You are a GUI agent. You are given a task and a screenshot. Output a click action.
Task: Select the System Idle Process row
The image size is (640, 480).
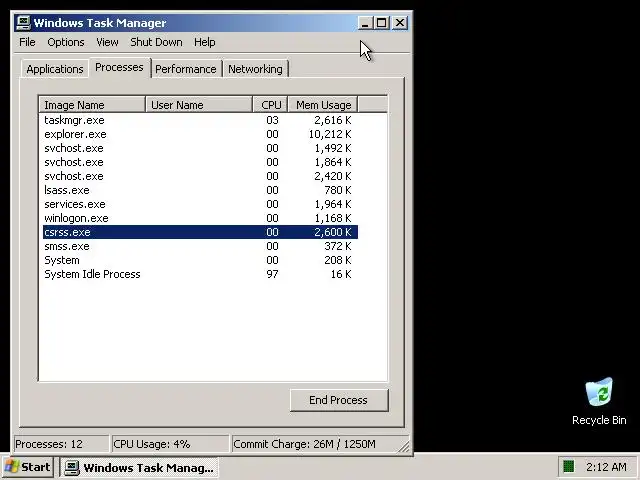[x=200, y=274]
